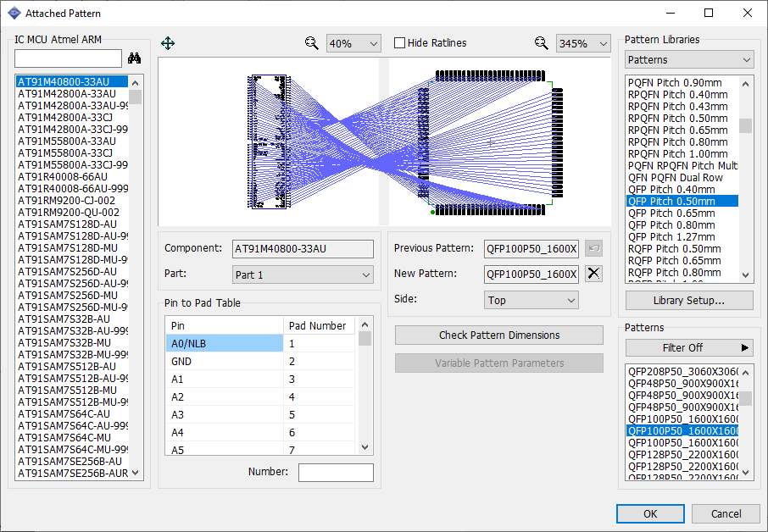This screenshot has height=532, width=768.
Task: Open the Side Top dropdown
Action: pos(531,300)
